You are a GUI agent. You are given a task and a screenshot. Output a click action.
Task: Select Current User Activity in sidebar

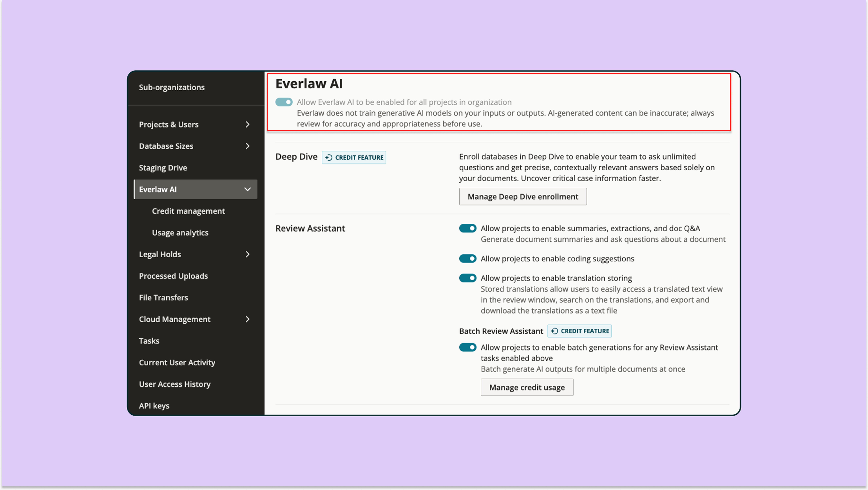click(x=177, y=362)
